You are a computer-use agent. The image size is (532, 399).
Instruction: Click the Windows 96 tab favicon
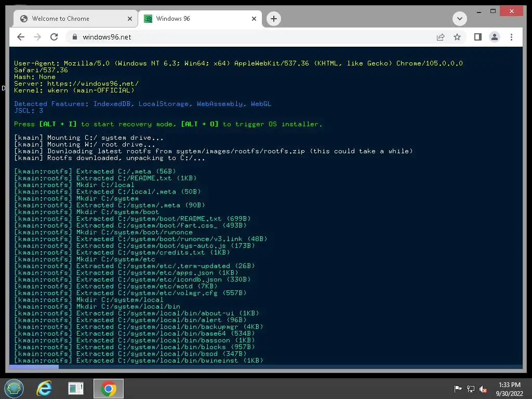click(x=148, y=19)
